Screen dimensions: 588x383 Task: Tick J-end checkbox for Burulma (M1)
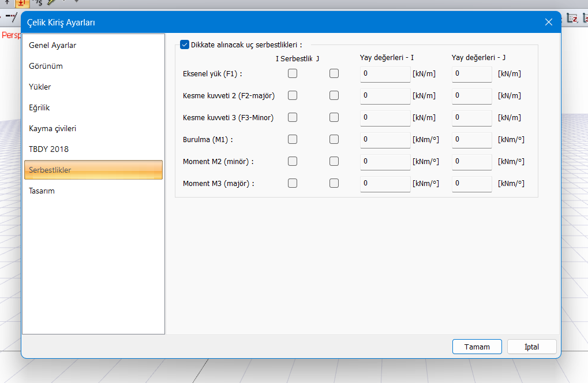tap(334, 139)
